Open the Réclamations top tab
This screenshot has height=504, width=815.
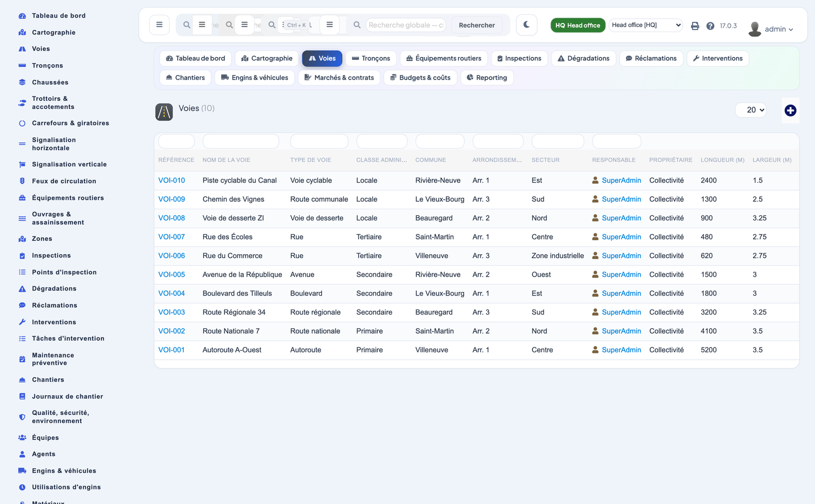tap(651, 59)
